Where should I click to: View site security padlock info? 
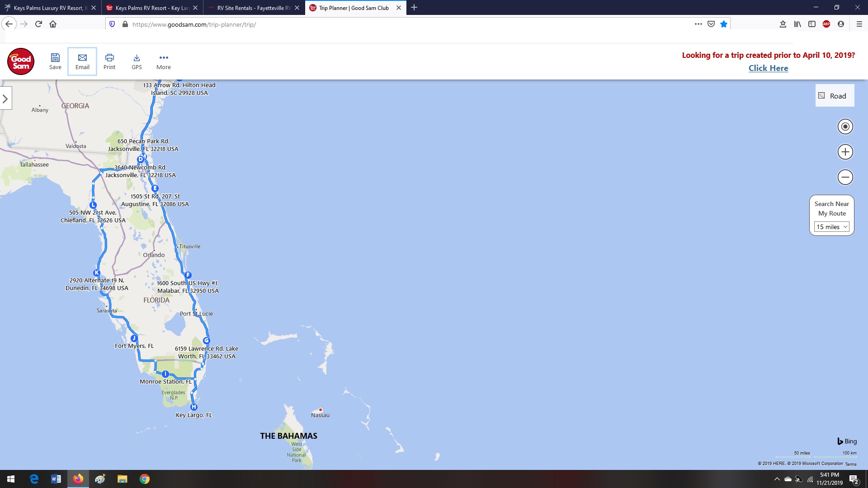pos(125,24)
